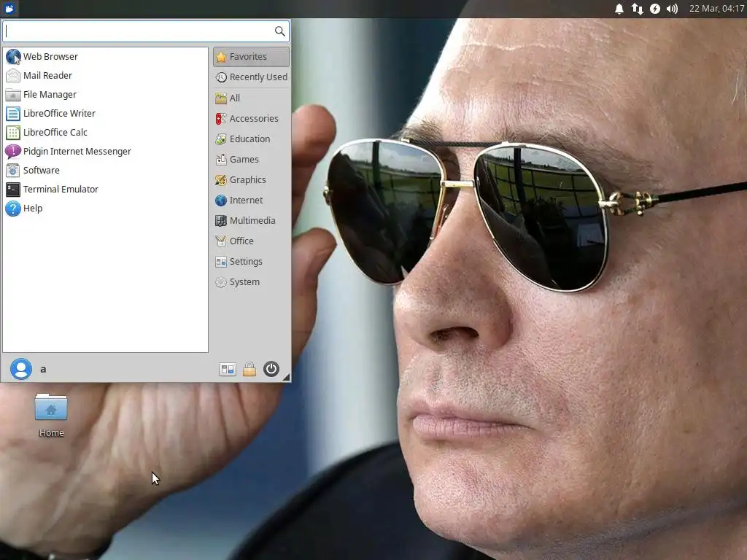Launch Mail Reader by its label
Viewport: 747px width, 560px height.
click(x=47, y=76)
